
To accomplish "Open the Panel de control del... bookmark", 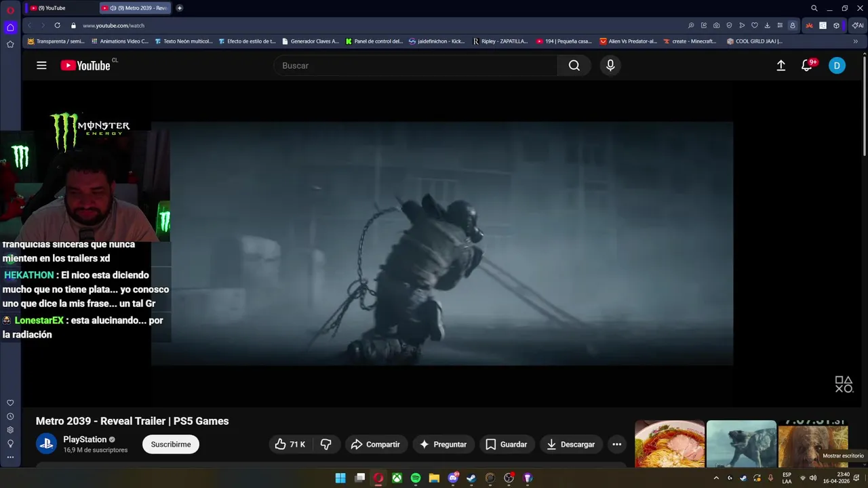I will (374, 41).
